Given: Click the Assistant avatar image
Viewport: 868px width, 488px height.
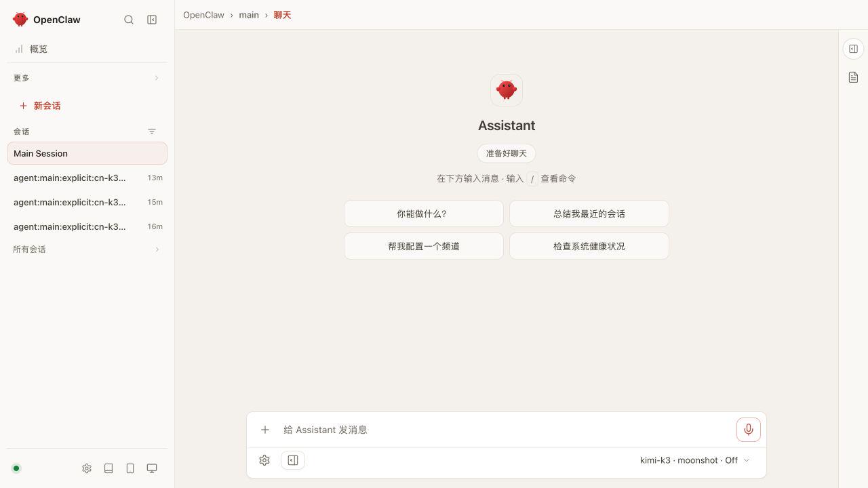Looking at the screenshot, I should pos(507,90).
